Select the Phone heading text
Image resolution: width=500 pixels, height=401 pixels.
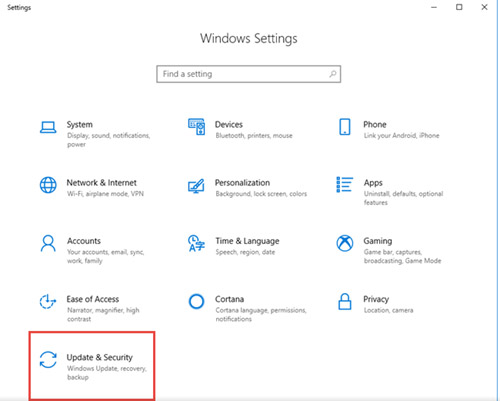pos(375,125)
